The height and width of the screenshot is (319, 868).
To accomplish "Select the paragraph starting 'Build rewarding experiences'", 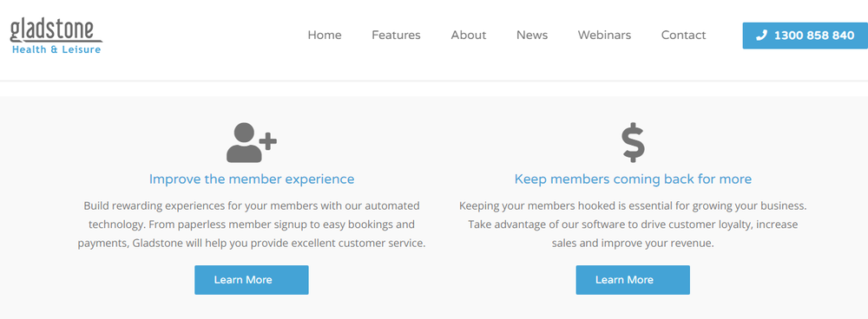I will pyautogui.click(x=252, y=225).
